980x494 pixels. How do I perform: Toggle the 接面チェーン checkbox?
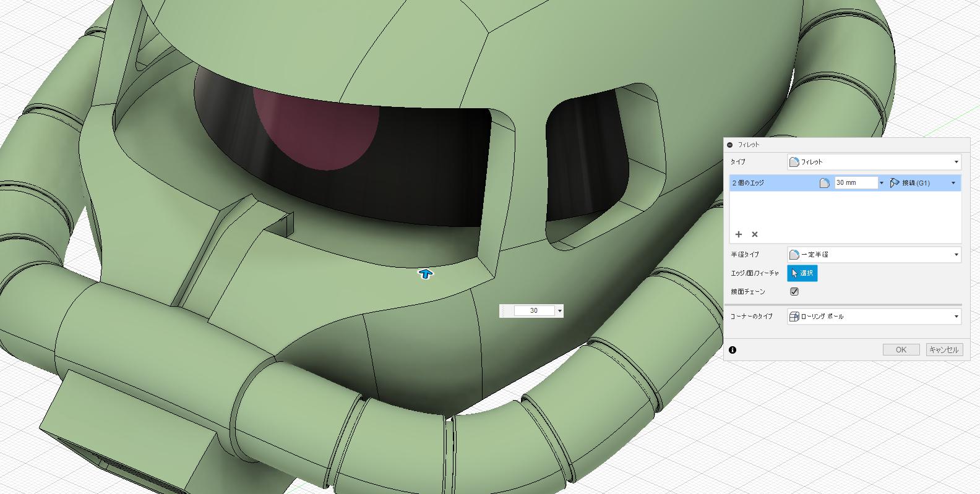click(794, 292)
